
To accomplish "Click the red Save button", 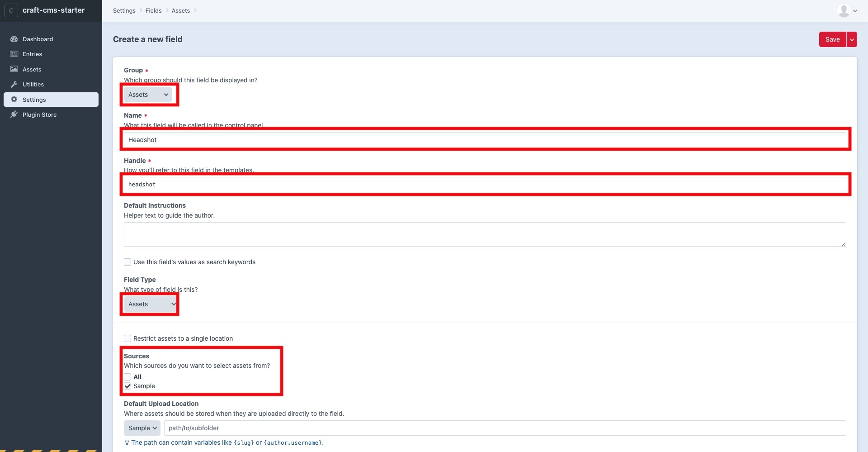I will pos(832,39).
